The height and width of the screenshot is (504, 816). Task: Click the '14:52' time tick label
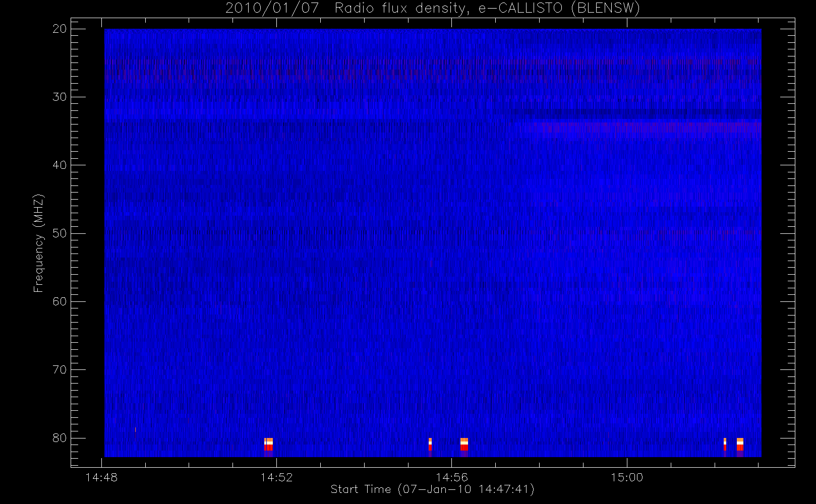[x=276, y=477]
